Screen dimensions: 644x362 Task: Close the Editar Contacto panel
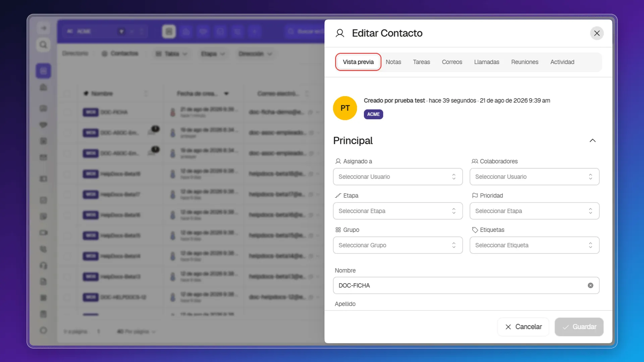pos(597,33)
